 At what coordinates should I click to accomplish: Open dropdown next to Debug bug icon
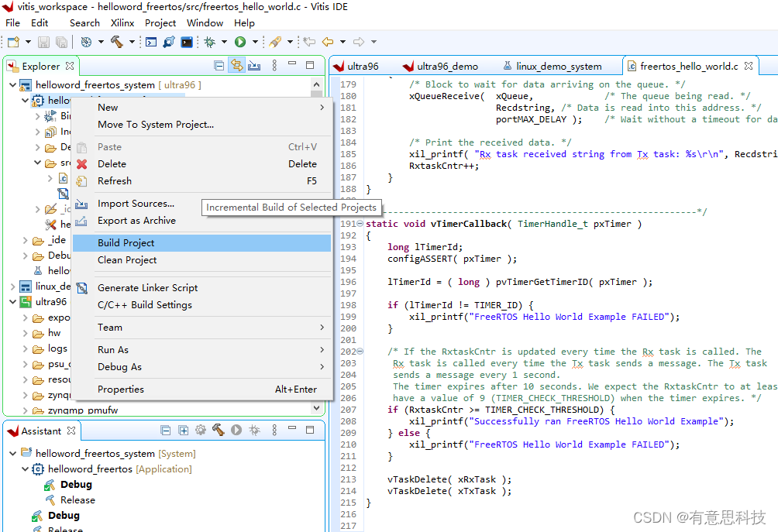(x=224, y=42)
